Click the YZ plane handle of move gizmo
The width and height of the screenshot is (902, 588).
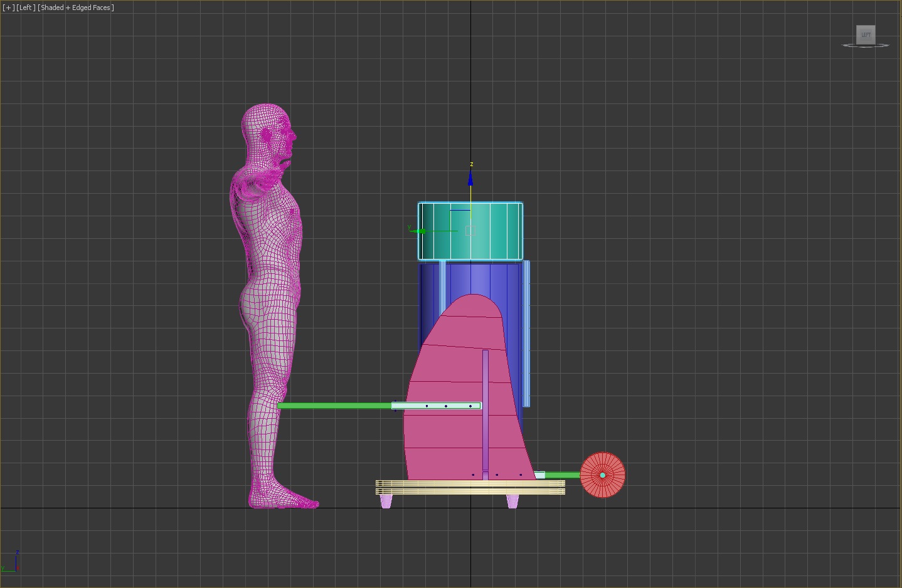460,220
